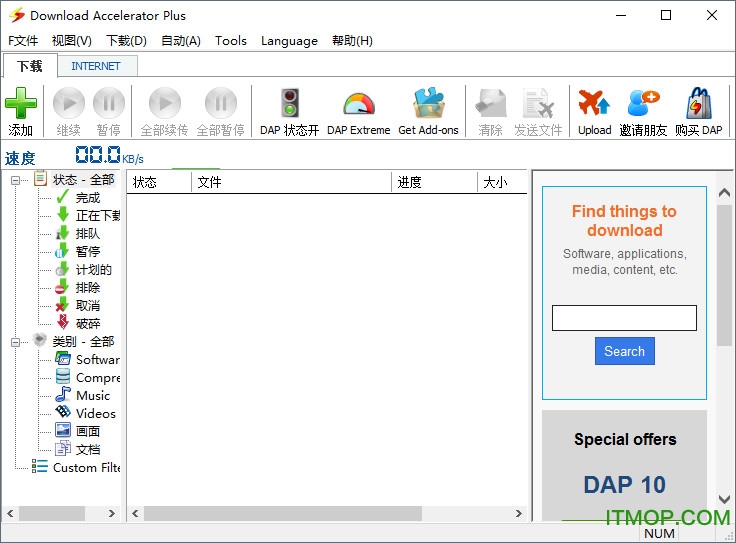Select the 破碎 broken status filter
The width and height of the screenshot is (736, 543).
tap(88, 323)
